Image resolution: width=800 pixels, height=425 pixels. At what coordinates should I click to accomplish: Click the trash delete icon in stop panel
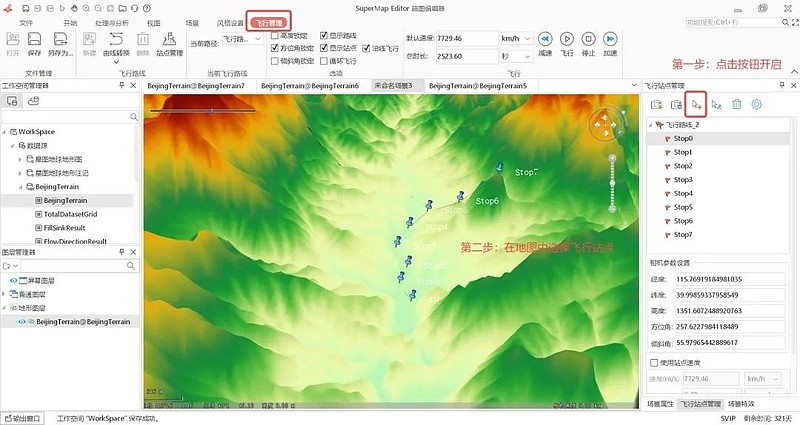point(737,104)
